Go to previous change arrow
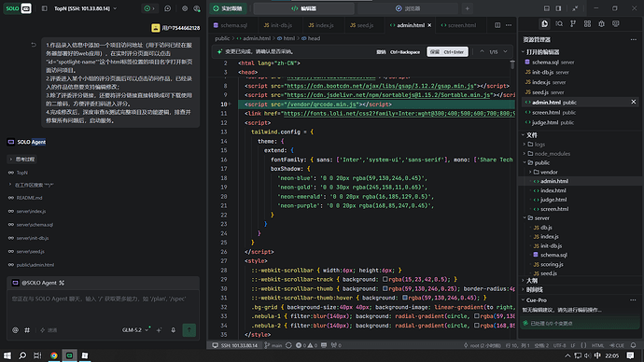This screenshot has width=644, height=362. [x=482, y=51]
